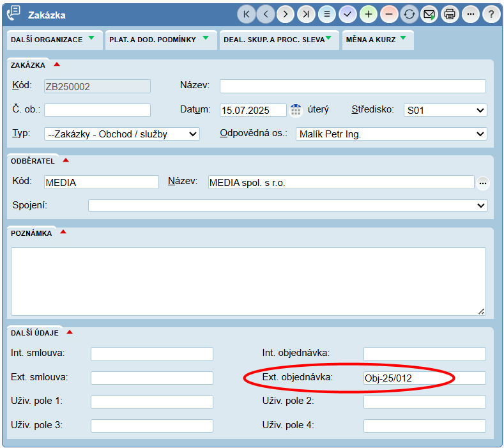Send by email using envelope icon
Viewport: 504px width, 448px height.
click(429, 14)
